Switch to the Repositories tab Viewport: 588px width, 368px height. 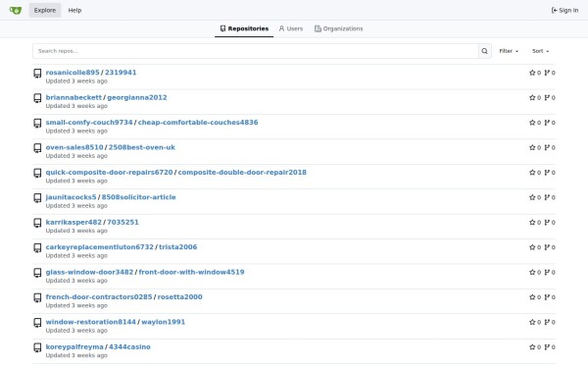(244, 28)
